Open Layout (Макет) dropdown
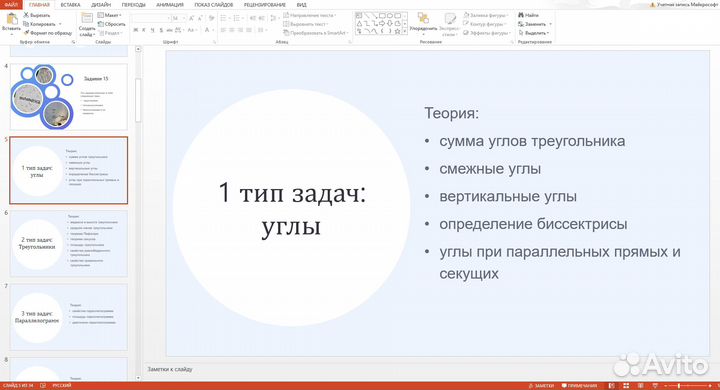The height and width of the screenshot is (390, 720). pyautogui.click(x=110, y=15)
